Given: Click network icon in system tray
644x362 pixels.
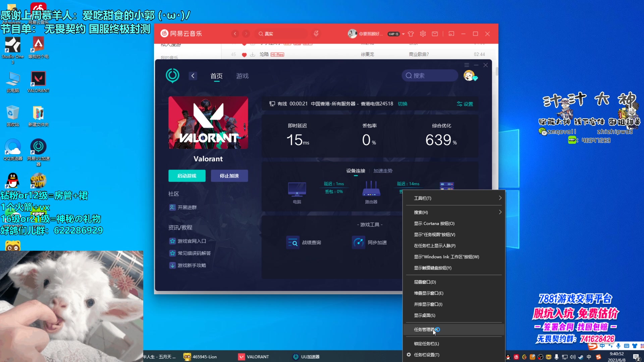Looking at the screenshot, I should (565, 357).
